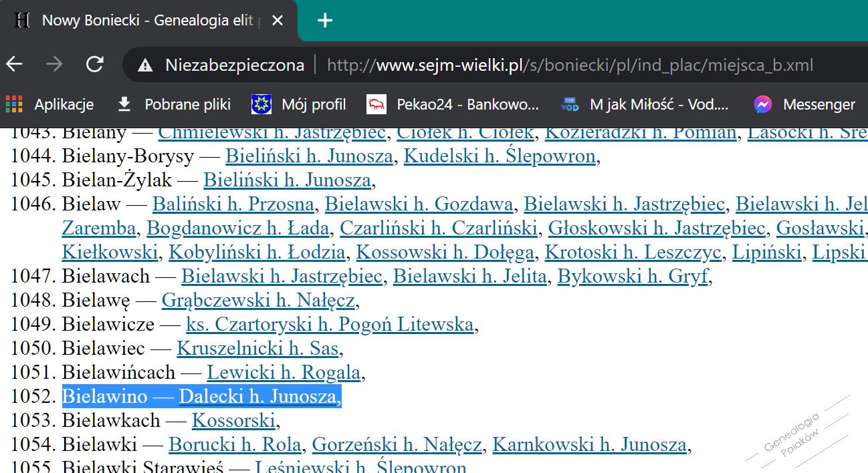
Task: Open Bieliński h. Junosza under Bielan-Żylak
Action: pyautogui.click(x=287, y=180)
